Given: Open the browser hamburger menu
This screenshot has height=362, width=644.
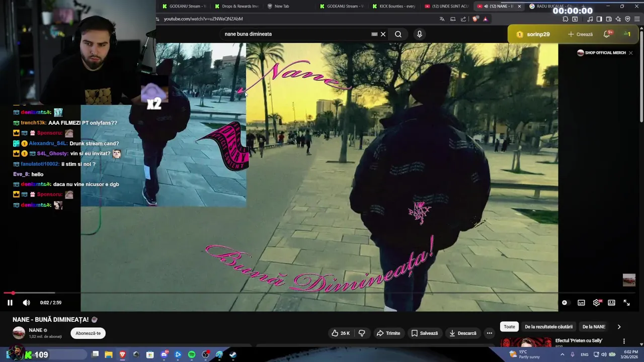Looking at the screenshot, I should (637, 19).
